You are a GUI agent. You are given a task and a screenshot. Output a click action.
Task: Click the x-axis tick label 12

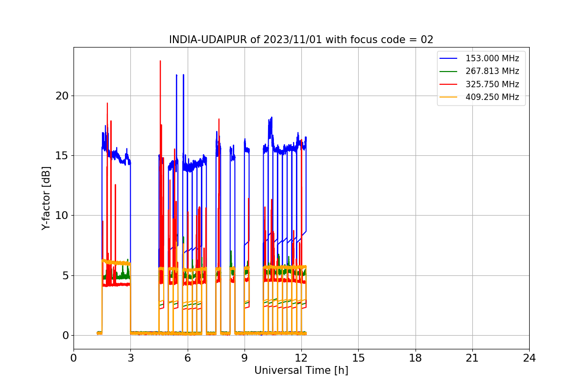click(301, 358)
